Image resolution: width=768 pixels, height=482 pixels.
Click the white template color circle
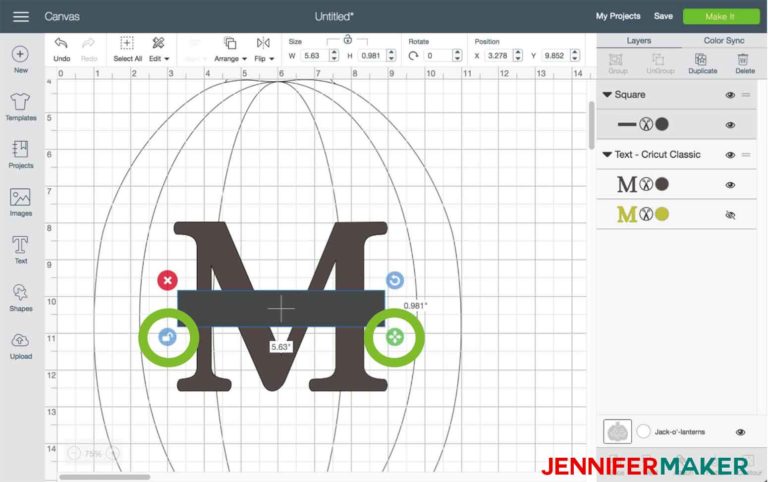coord(643,432)
